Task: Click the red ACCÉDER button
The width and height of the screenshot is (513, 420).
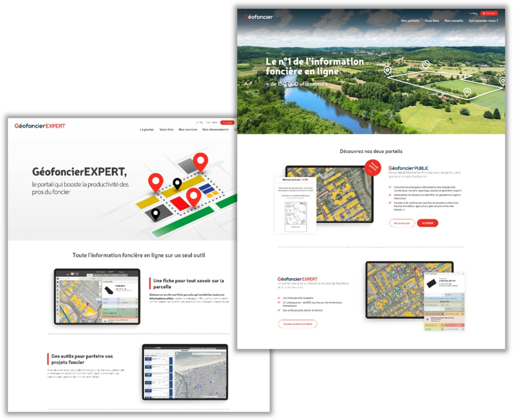Action: (427, 223)
